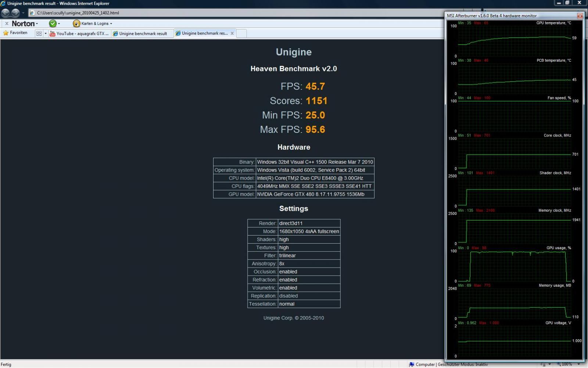
Task: Click the Replication disabled value
Action: 309,296
